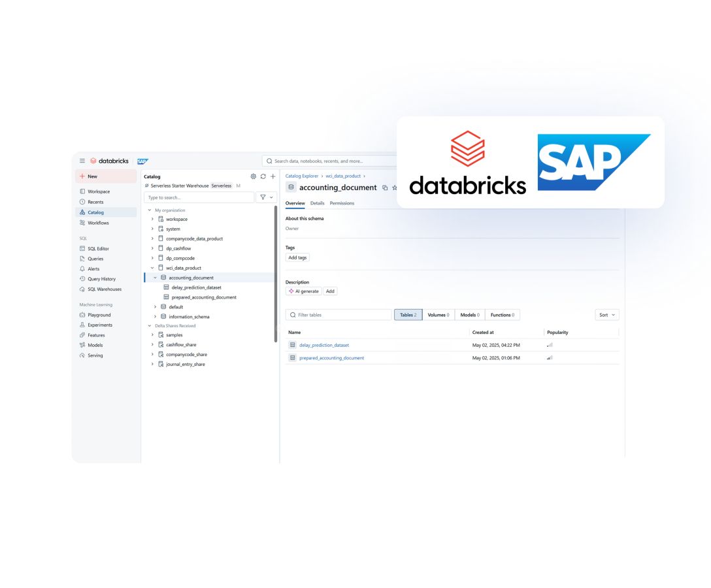711x588 pixels.
Task: Open the filter dropdown next to catalog search
Action: pyautogui.click(x=267, y=197)
